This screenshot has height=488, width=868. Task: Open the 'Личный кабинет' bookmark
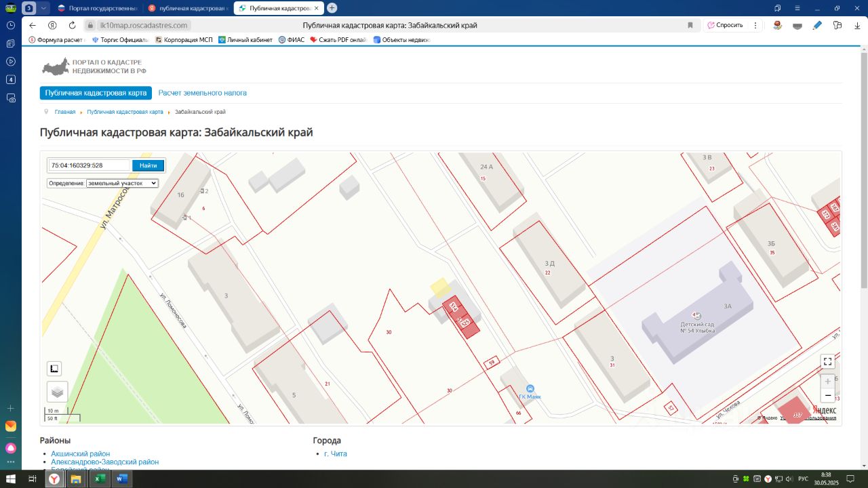[245, 40]
